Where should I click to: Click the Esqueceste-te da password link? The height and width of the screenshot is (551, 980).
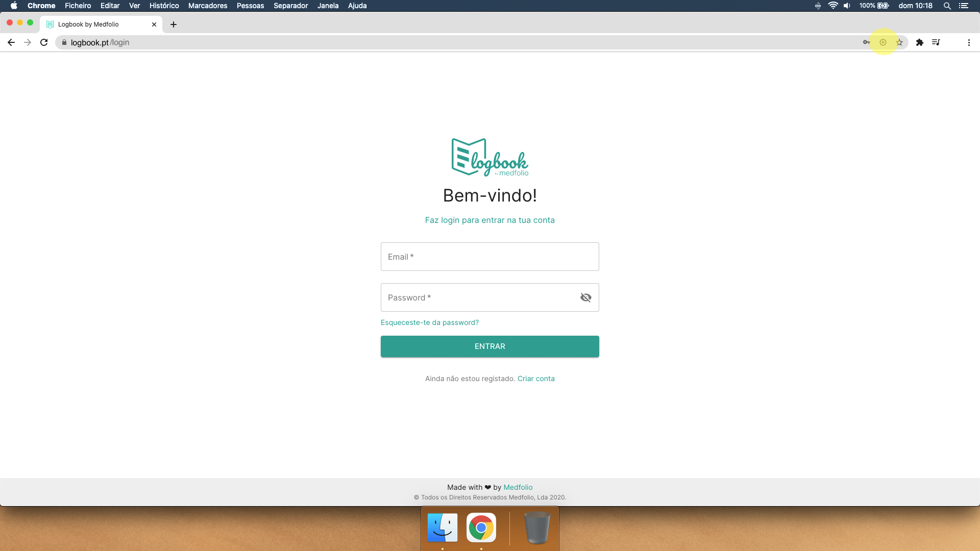point(429,321)
